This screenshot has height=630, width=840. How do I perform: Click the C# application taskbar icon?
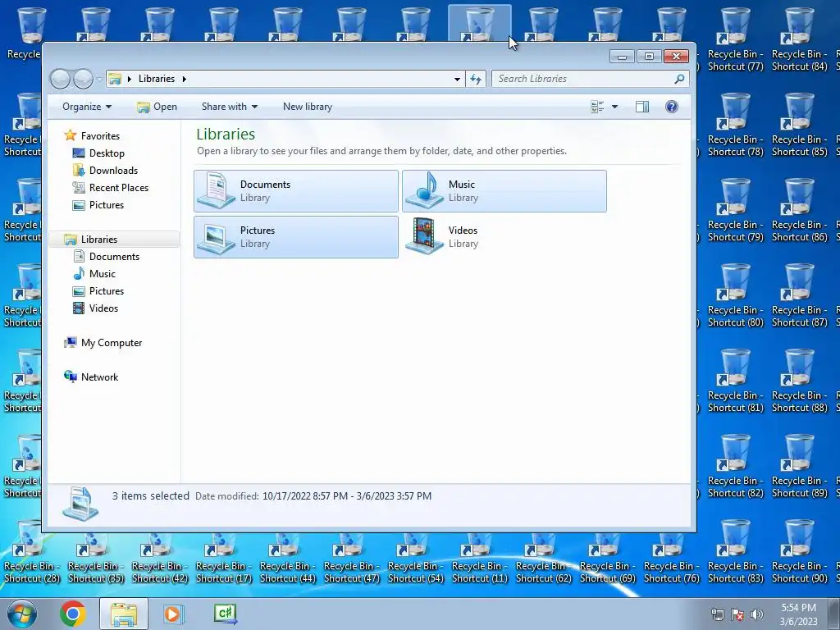coord(225,613)
